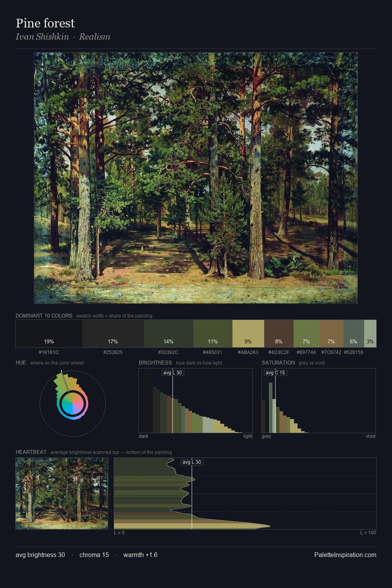Click hex code '#697744'
Image resolution: width=392 pixels, height=588 pixels.
click(306, 352)
